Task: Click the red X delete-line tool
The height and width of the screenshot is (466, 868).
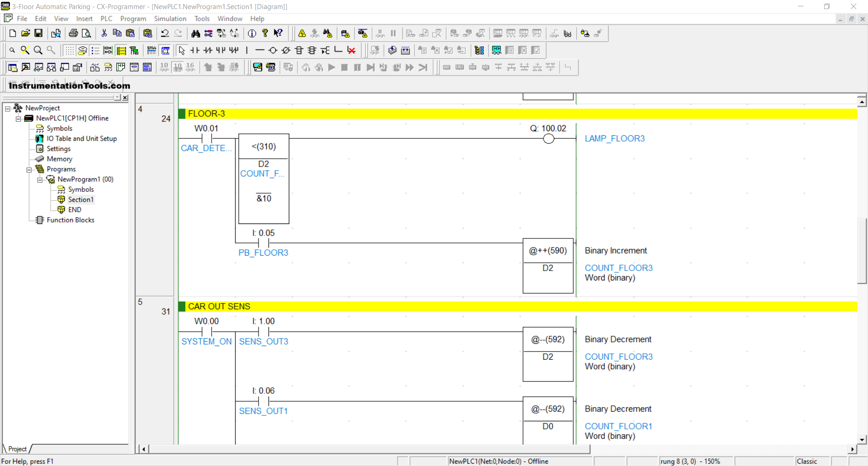Action: click(x=351, y=50)
